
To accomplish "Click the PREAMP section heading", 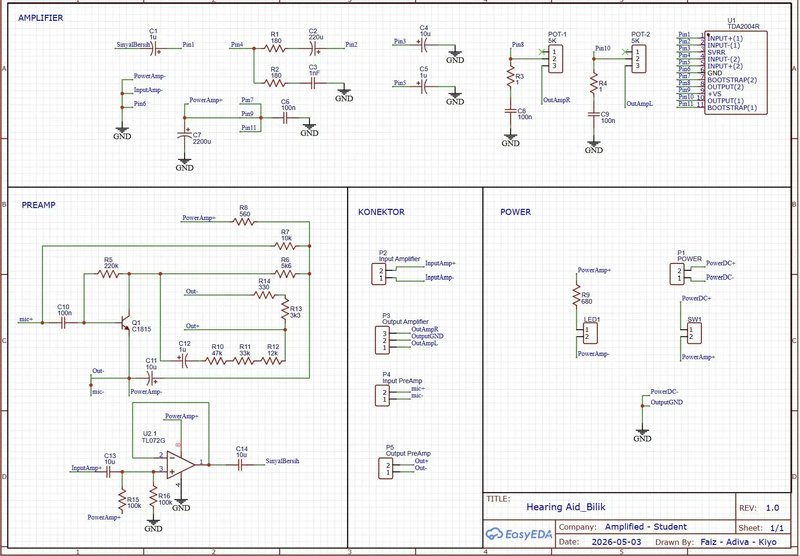I will 38,205.
